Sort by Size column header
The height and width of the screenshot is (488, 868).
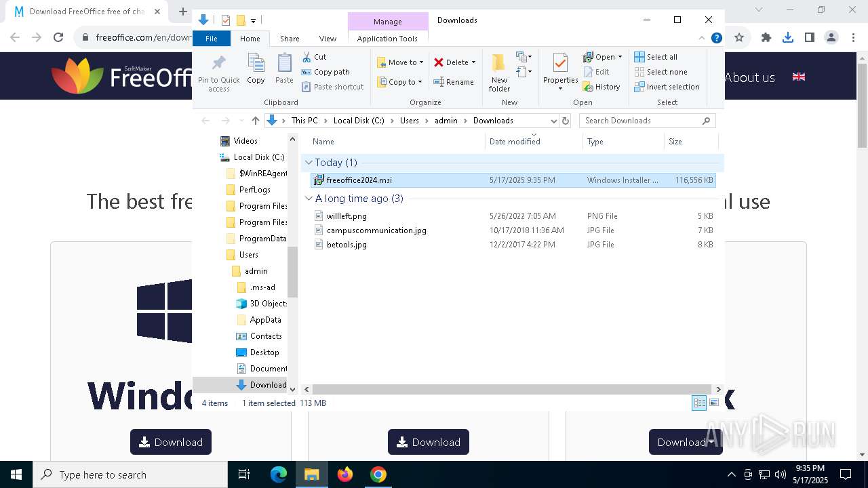690,142
